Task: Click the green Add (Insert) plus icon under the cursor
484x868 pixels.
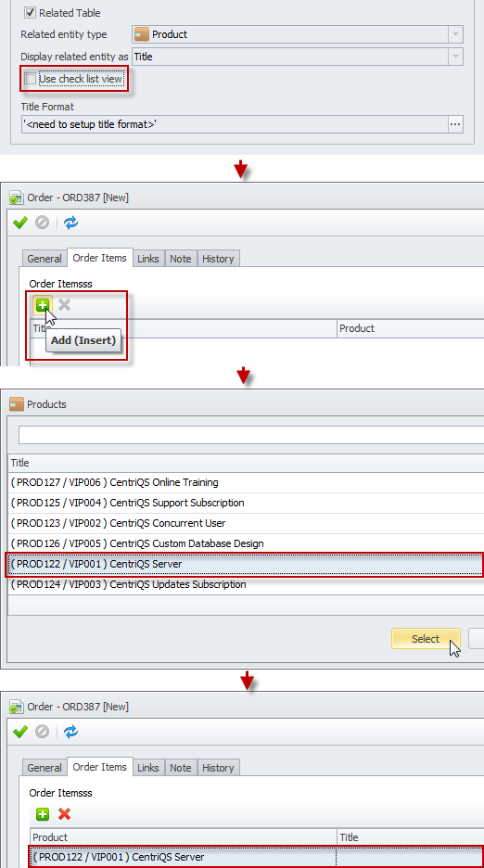Action: point(43,304)
